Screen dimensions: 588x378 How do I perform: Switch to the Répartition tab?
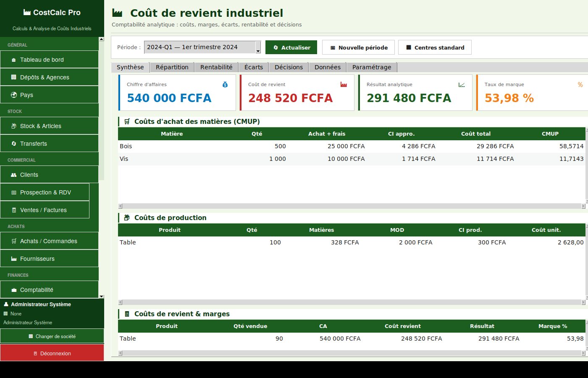[172, 67]
